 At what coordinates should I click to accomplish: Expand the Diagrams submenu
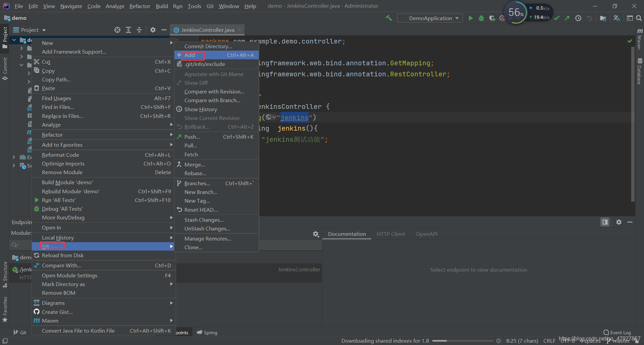[104, 303]
